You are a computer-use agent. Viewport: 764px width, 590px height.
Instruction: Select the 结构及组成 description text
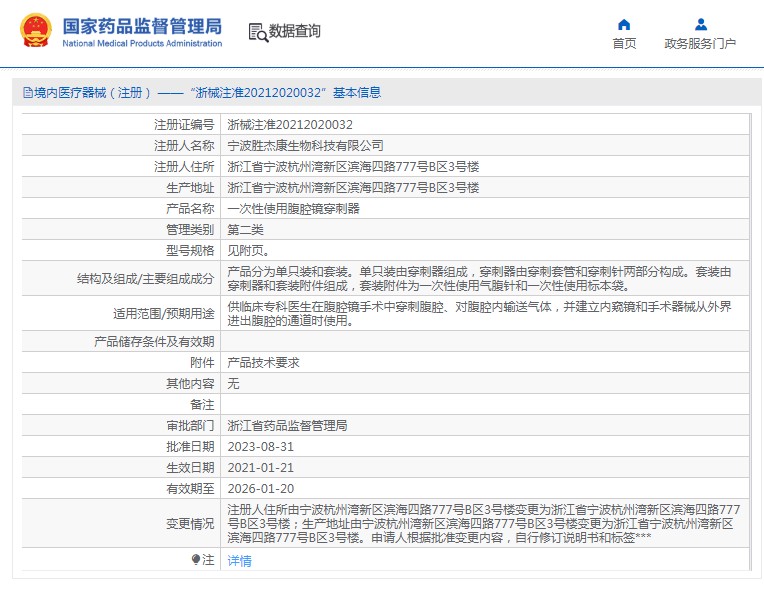479,278
